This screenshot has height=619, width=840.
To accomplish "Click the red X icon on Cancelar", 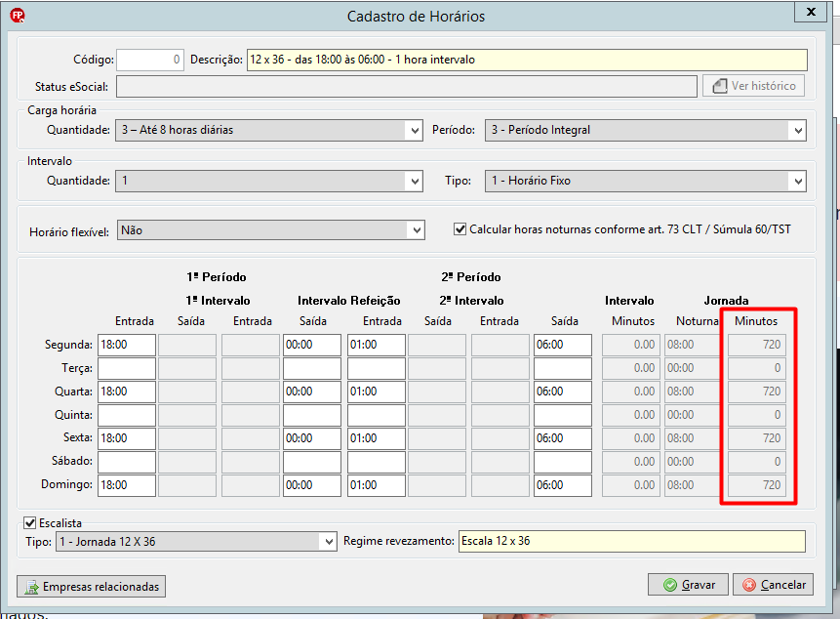I will coord(749,585).
